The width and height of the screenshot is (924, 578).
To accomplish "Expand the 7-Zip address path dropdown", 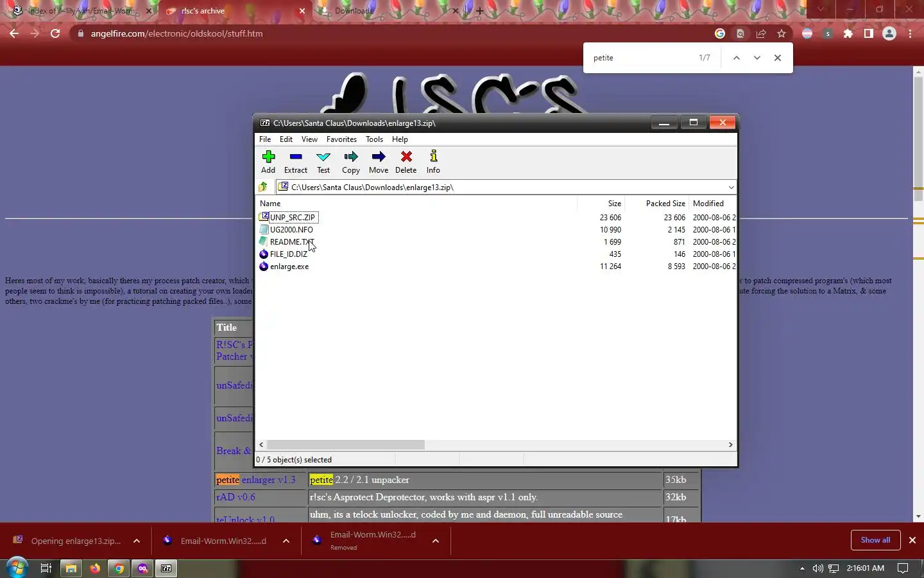I will tap(731, 188).
